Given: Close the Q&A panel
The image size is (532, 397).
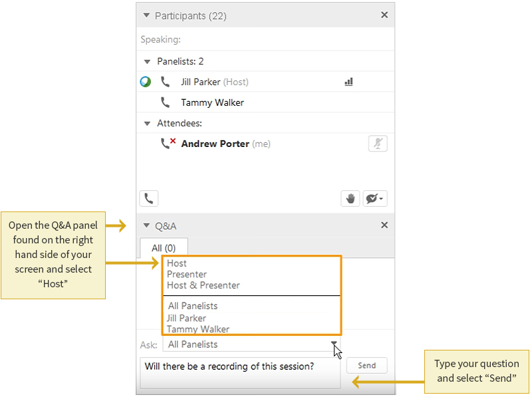Looking at the screenshot, I should 384,225.
